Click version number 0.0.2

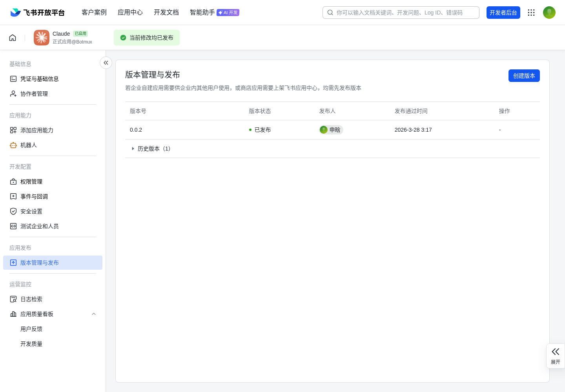click(x=136, y=130)
